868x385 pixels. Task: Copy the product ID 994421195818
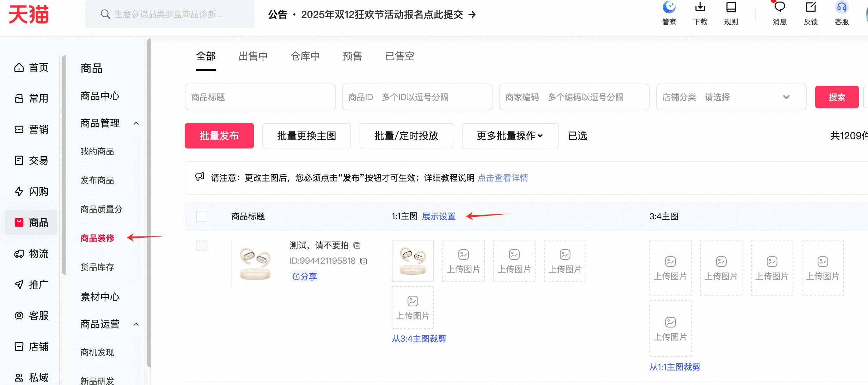point(363,261)
